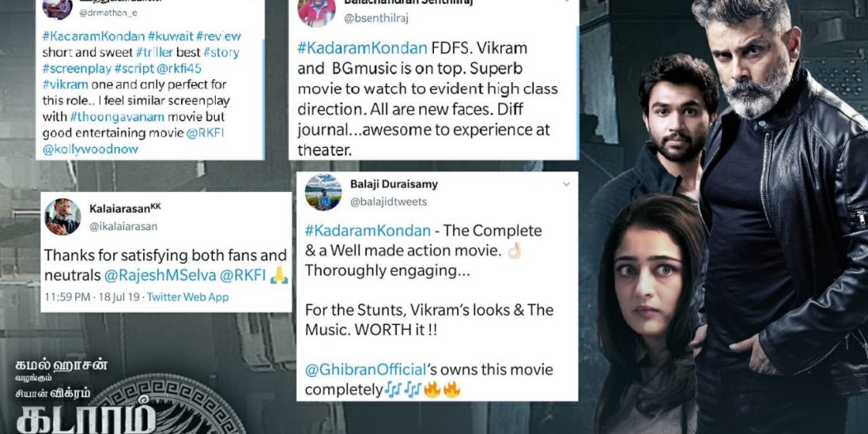Viewport: 868px width, 434px height.
Task: Click #KadaramKondan hashtag in Senthilraj's tweet
Action: click(x=362, y=48)
